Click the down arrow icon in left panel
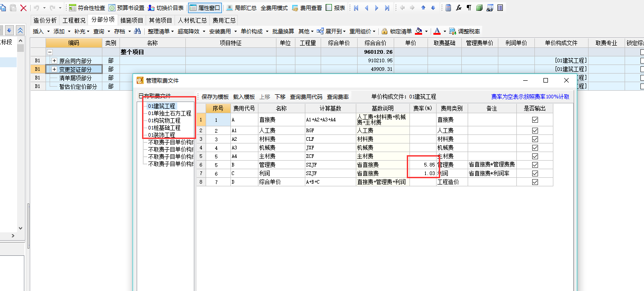644x291 pixels. (9, 30)
